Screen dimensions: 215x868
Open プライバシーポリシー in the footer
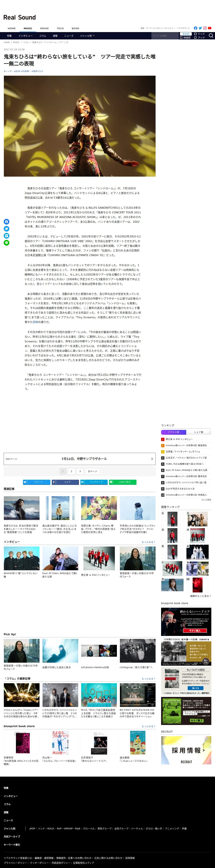tap(16, 863)
